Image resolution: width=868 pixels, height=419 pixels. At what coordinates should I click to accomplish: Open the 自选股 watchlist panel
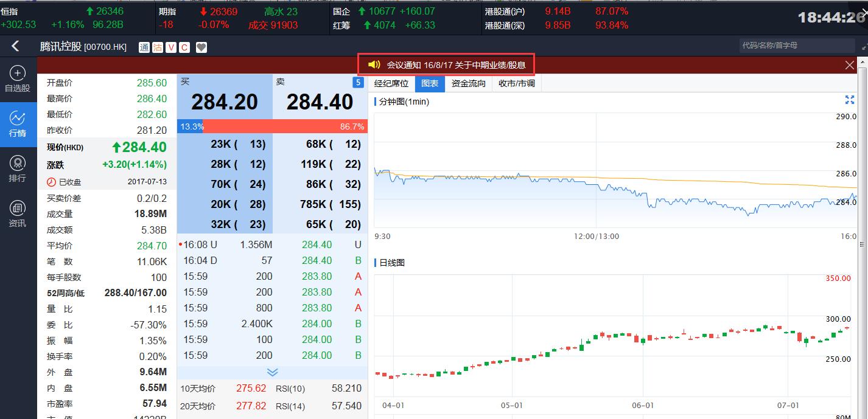coord(18,79)
